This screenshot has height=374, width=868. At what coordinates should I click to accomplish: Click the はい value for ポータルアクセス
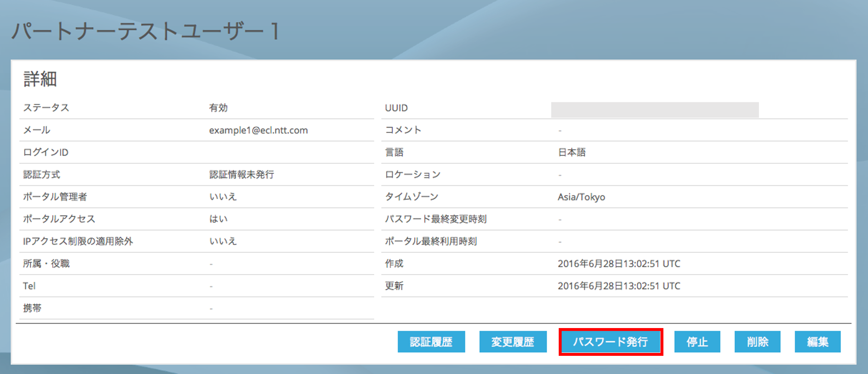pyautogui.click(x=218, y=219)
